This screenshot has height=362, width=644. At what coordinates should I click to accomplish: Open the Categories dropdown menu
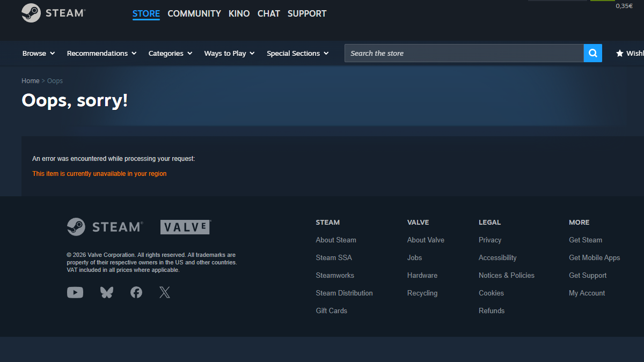click(170, 53)
